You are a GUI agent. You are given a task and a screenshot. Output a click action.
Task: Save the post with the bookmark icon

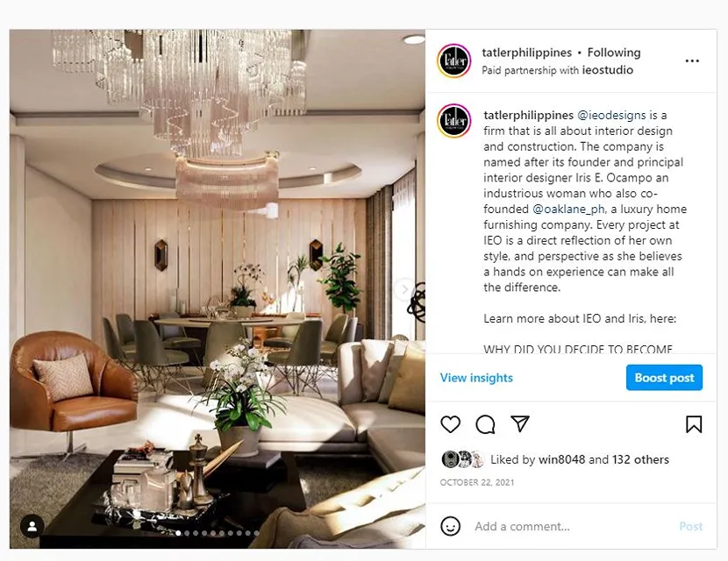point(694,424)
